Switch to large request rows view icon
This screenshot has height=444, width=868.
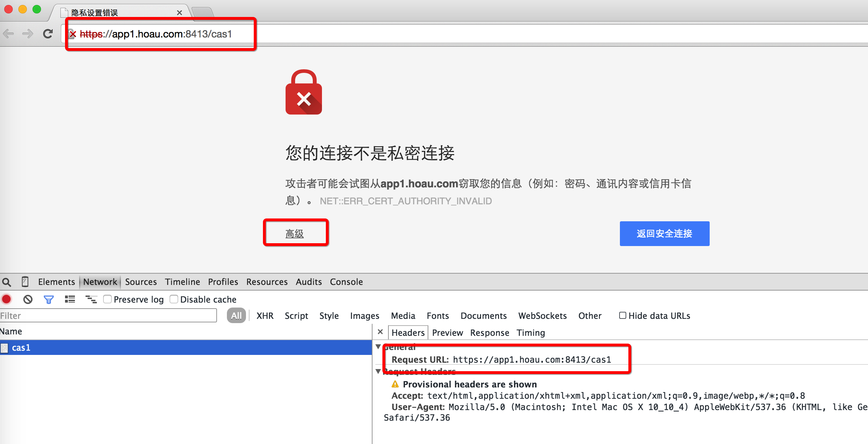point(70,299)
